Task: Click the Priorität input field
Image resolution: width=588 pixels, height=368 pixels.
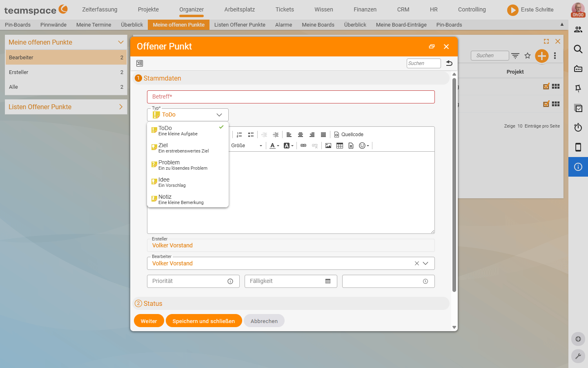Action: tap(193, 281)
